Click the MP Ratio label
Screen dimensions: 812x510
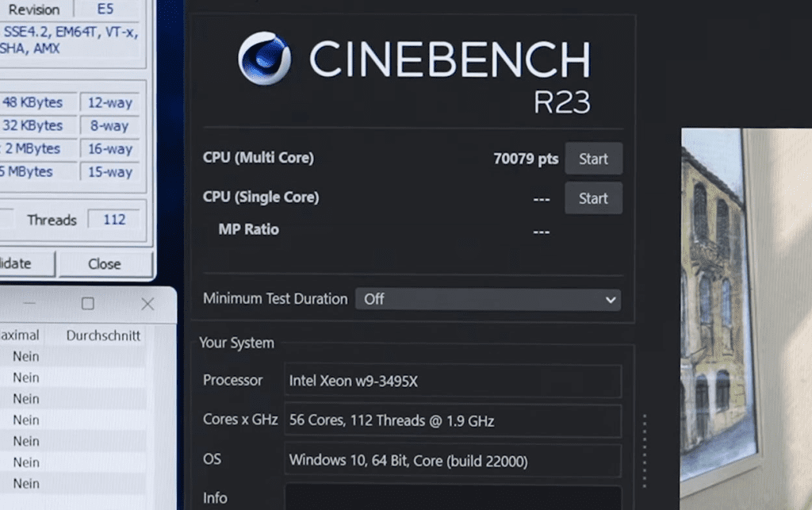[248, 229]
